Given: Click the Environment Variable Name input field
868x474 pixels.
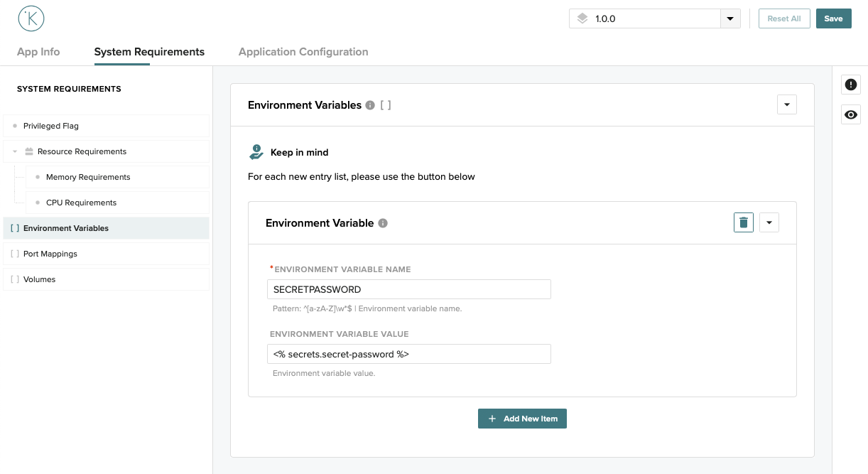Looking at the screenshot, I should coord(408,289).
